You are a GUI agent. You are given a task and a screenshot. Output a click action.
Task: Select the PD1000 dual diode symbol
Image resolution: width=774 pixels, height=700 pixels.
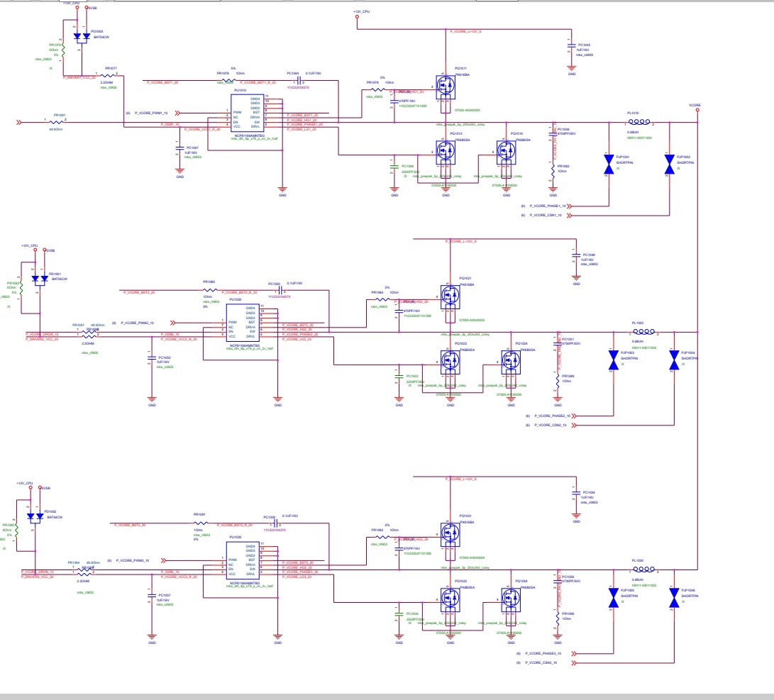(x=82, y=36)
